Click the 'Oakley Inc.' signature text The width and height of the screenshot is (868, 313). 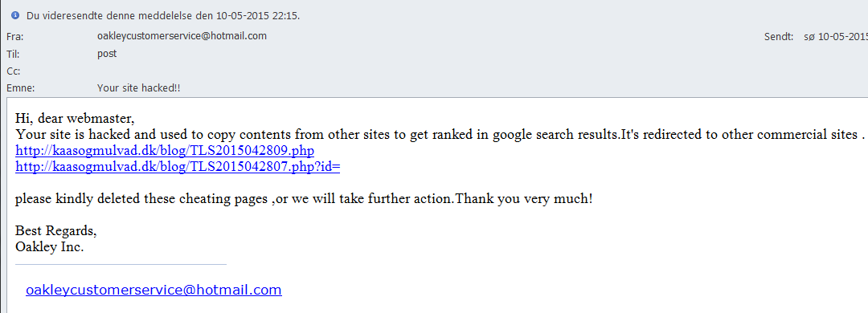point(50,246)
